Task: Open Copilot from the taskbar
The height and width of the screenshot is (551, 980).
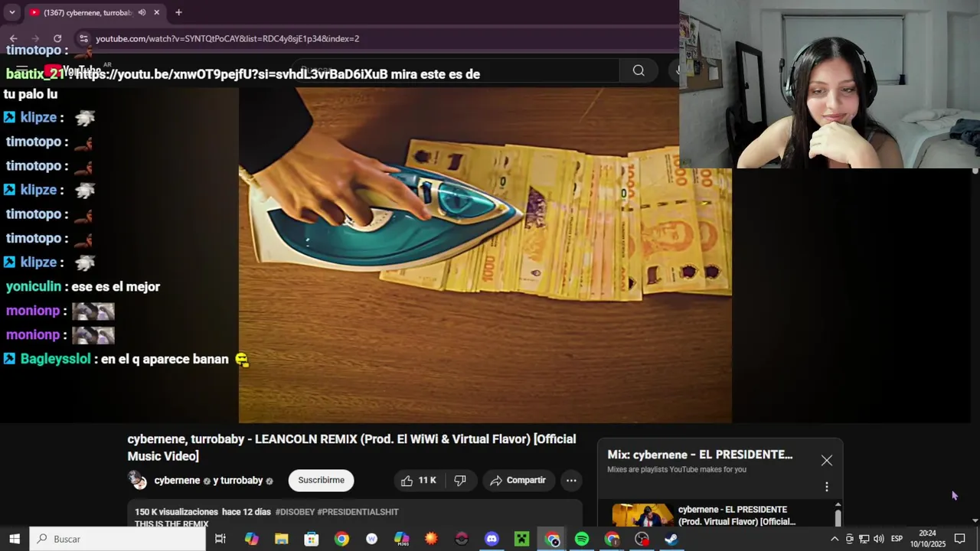Action: 252,539
